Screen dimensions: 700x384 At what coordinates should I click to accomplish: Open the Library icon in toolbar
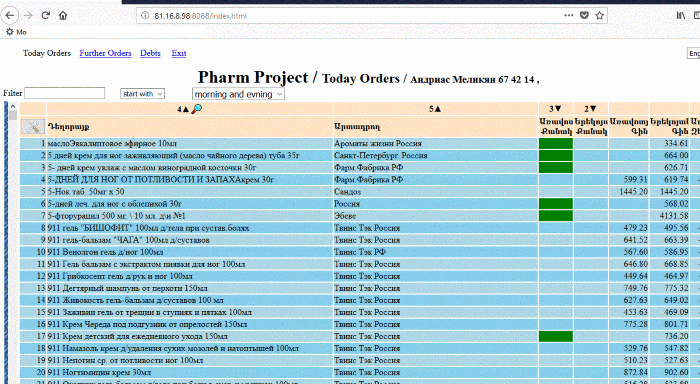point(681,16)
